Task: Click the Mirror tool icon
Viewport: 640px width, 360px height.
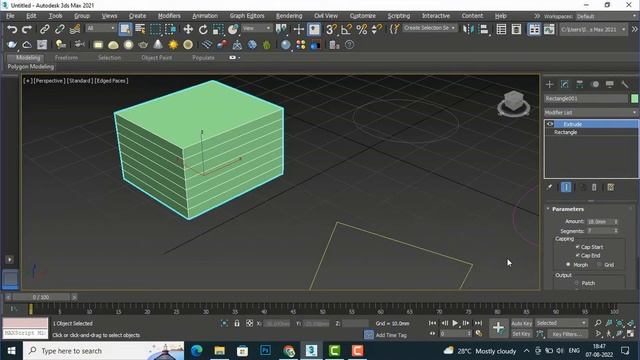Action: pyautogui.click(x=468, y=29)
